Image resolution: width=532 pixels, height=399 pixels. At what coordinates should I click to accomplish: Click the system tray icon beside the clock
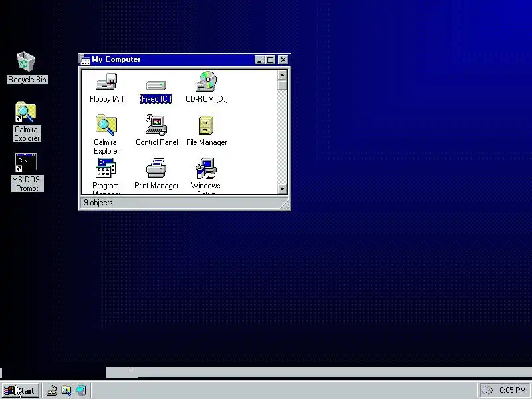click(487, 391)
